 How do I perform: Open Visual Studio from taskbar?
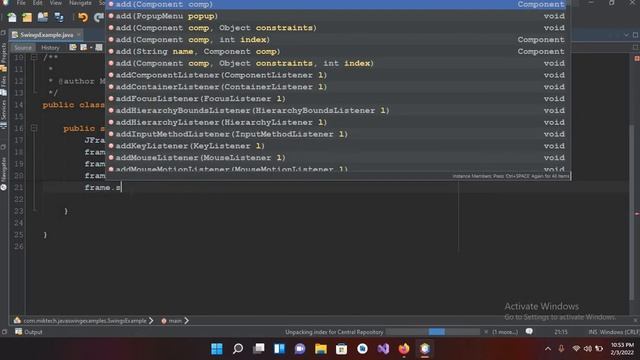pos(383,349)
